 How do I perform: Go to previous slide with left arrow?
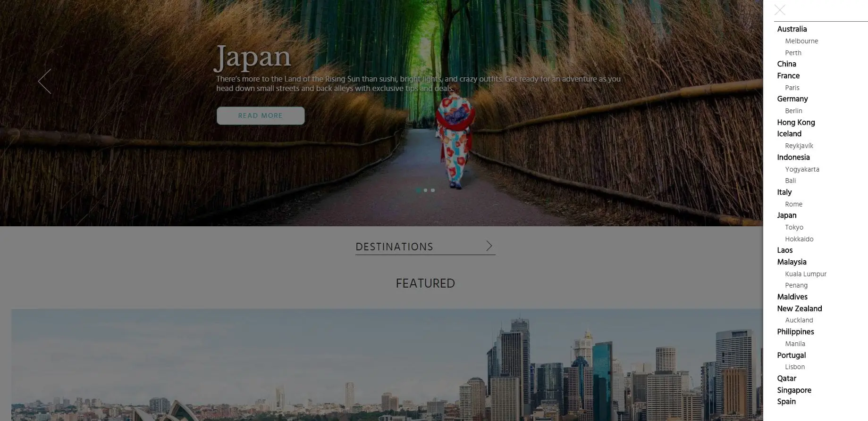pos(44,81)
